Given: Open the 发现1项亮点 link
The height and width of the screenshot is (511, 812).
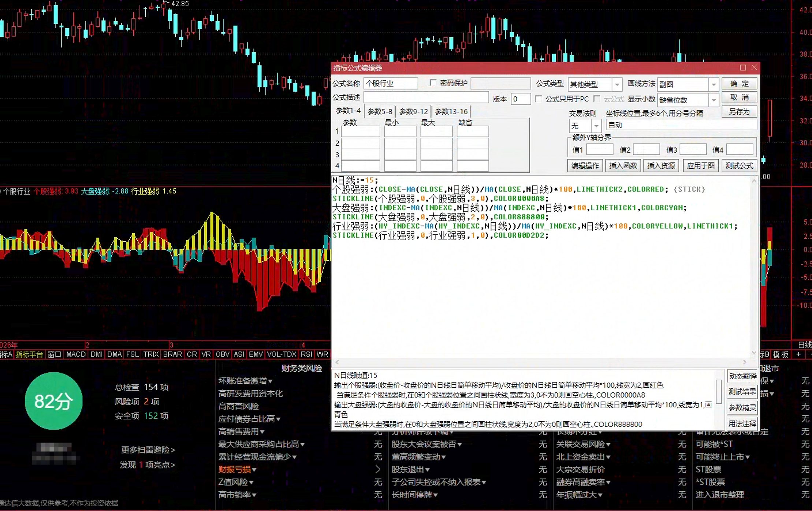Looking at the screenshot, I should pyautogui.click(x=147, y=465).
